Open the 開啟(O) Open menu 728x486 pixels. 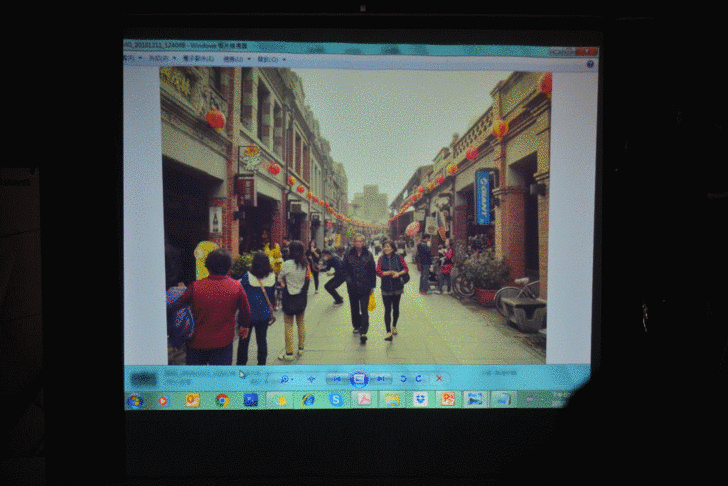271,60
